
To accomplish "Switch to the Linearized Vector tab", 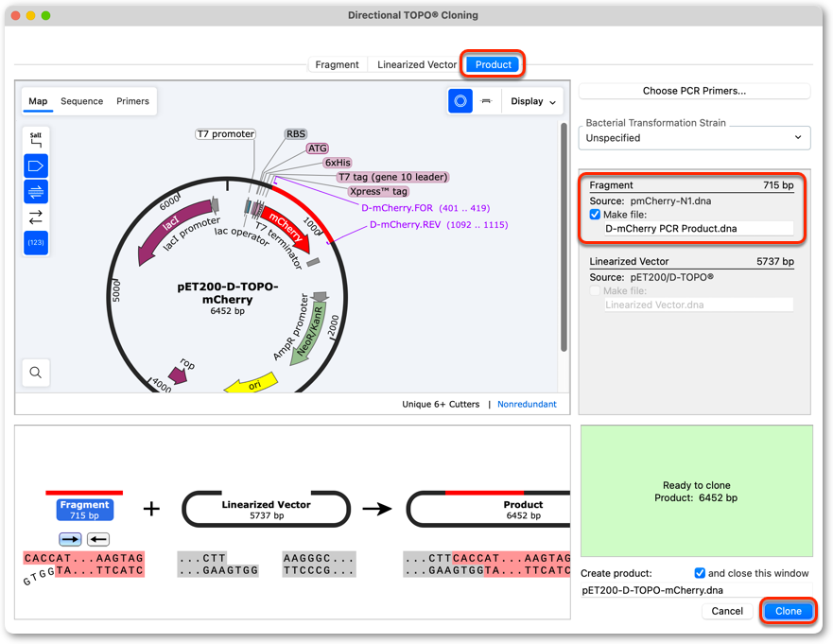I will pos(416,64).
